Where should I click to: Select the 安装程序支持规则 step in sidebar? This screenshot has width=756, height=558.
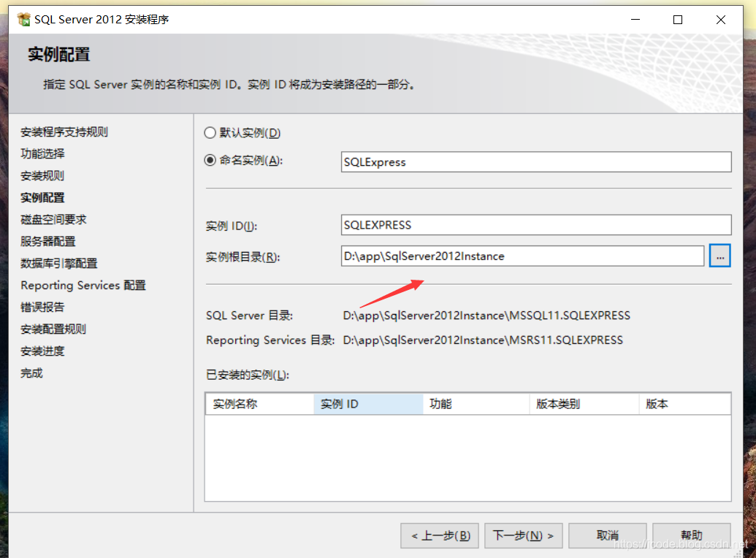(x=64, y=131)
